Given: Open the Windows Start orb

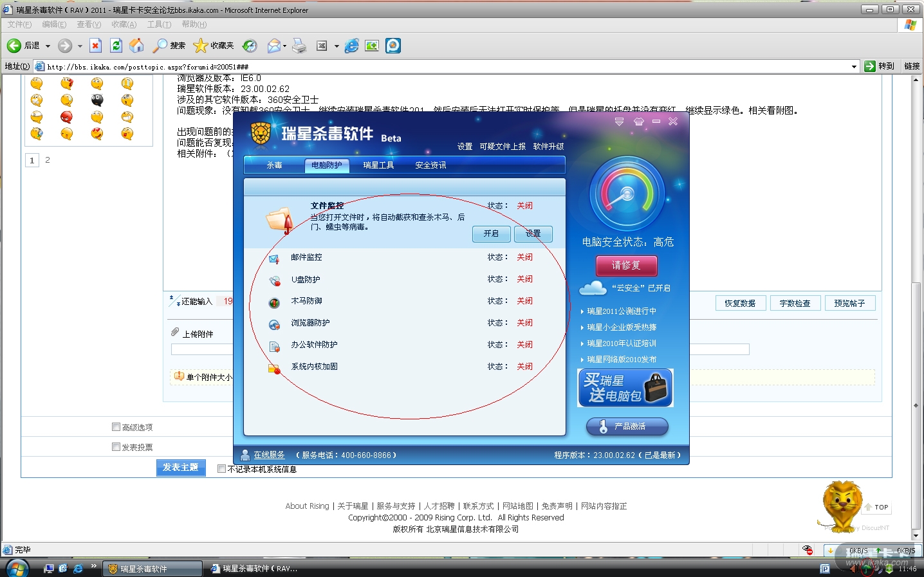Looking at the screenshot, I should 16,569.
